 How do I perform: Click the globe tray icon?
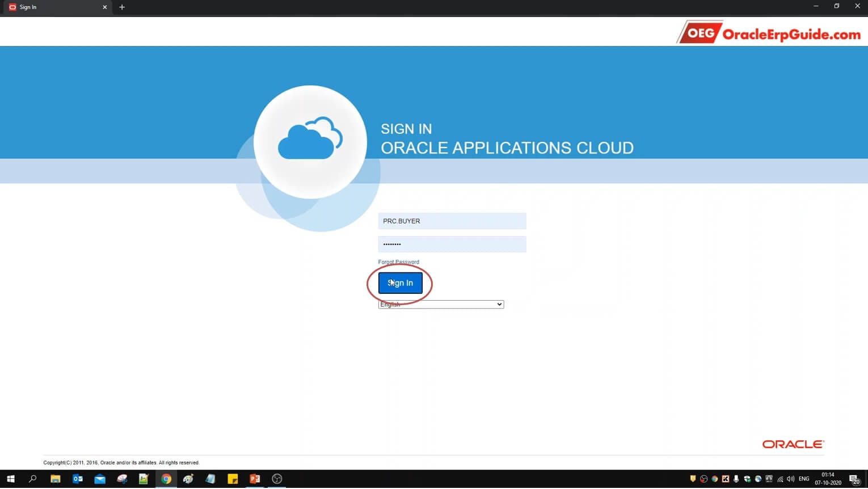(x=758, y=479)
